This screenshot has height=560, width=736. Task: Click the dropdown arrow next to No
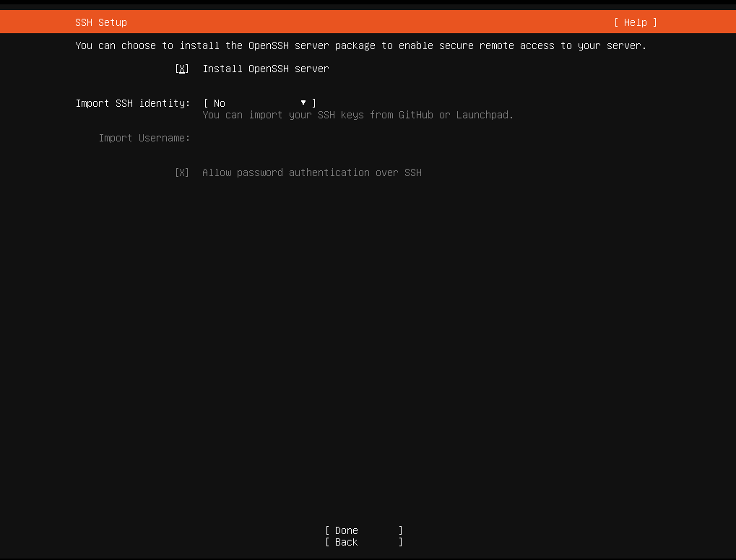pos(303,102)
